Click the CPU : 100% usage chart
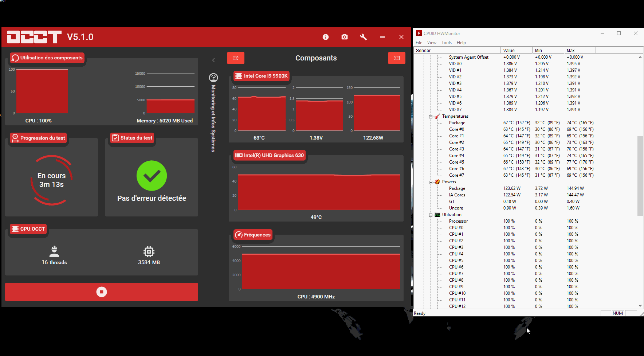 (42, 91)
